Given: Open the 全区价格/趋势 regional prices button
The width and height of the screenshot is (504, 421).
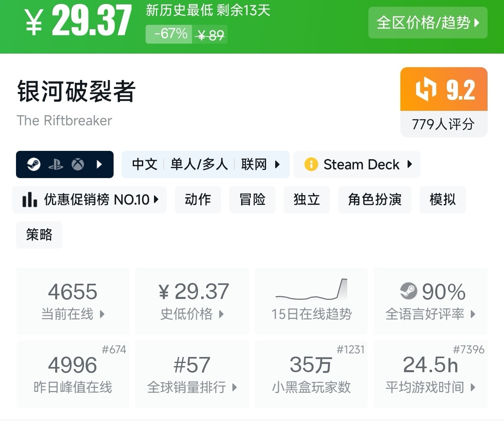Looking at the screenshot, I should tap(428, 23).
